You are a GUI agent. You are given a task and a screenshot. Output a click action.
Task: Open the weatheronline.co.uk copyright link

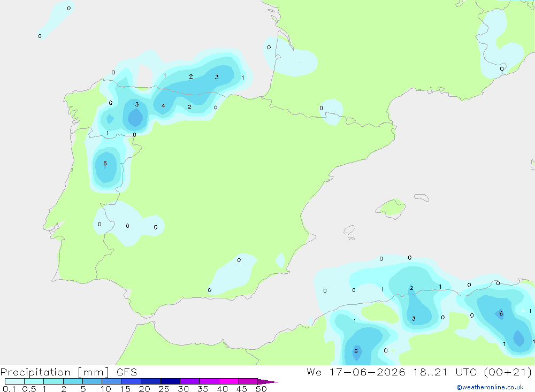pyautogui.click(x=490, y=387)
